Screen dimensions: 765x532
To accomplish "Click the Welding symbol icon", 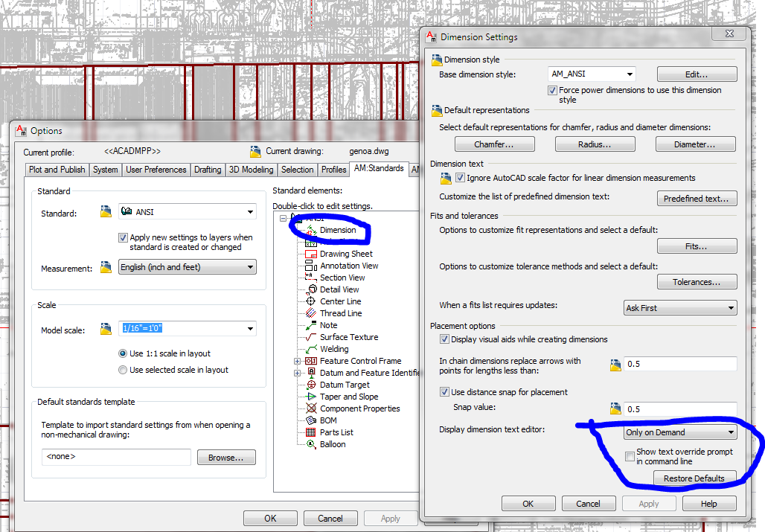I will click(x=311, y=349).
